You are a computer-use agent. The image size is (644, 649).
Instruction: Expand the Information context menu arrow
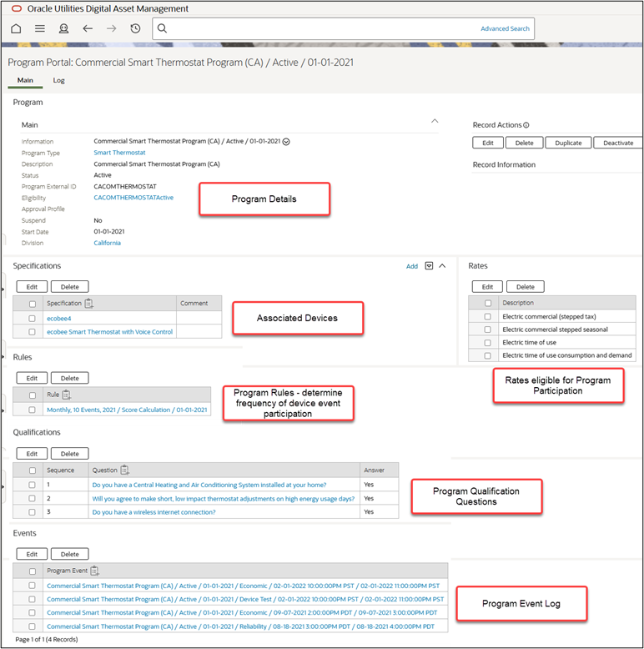pyautogui.click(x=286, y=142)
